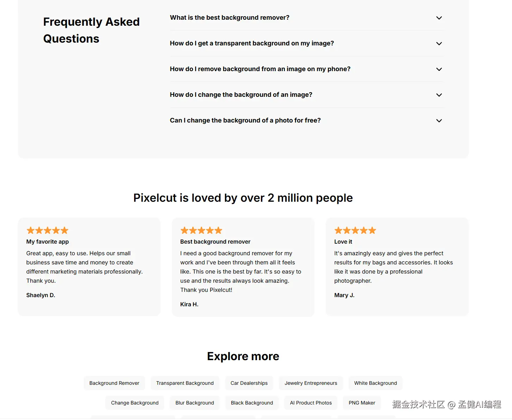Click the Change Background tag
The image size is (512, 420).
[135, 403]
